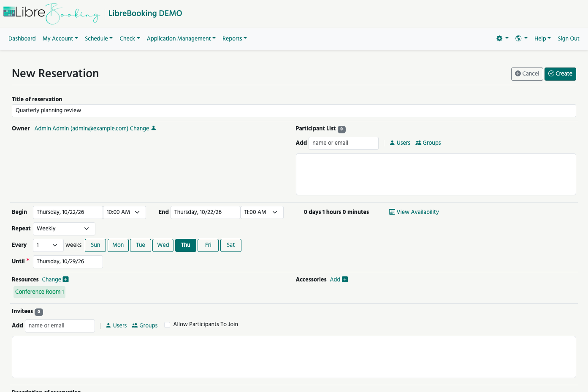Click the Accessories Add plus icon
Image resolution: width=588 pixels, height=392 pixels.
click(x=345, y=279)
